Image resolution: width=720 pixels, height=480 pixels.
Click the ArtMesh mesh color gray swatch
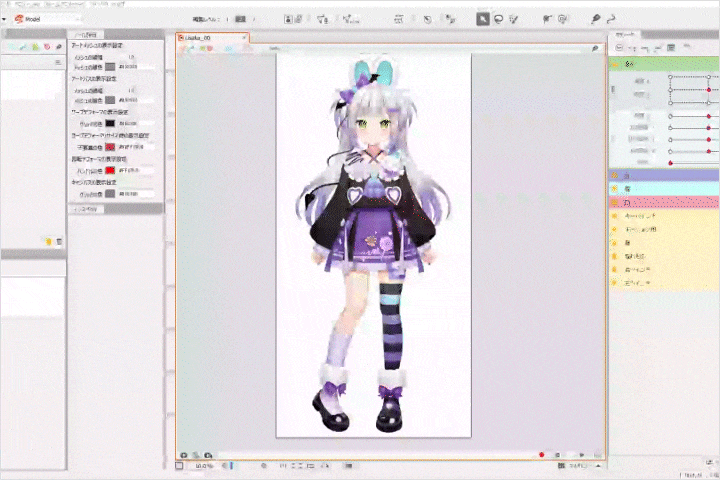(110, 67)
